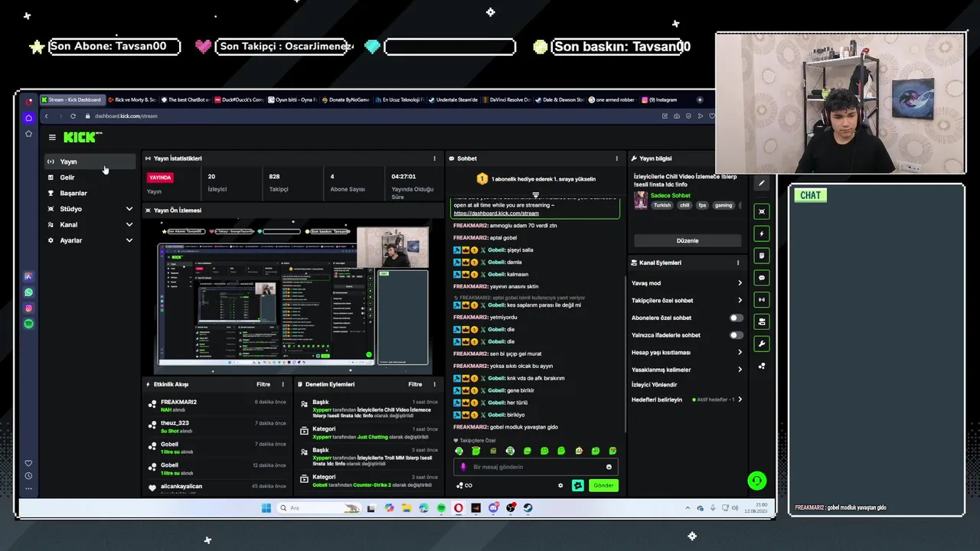
Task: Open Gelir in the sidebar
Action: tap(90, 178)
